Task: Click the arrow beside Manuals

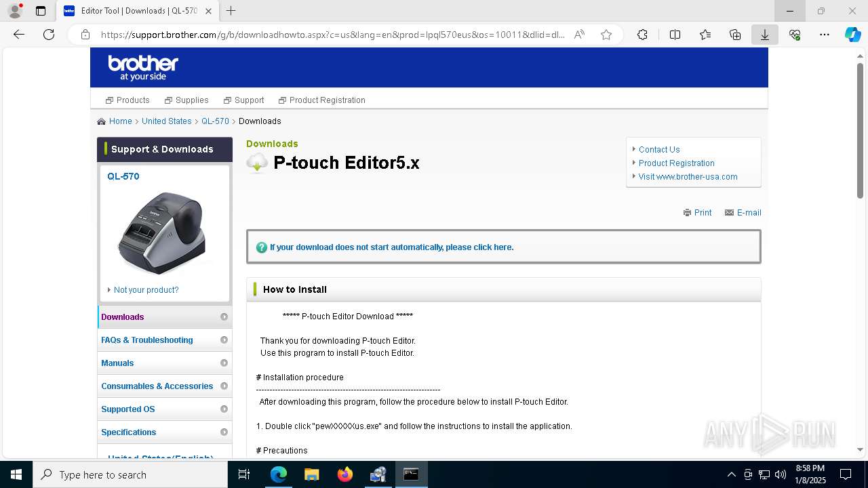Action: pos(224,363)
